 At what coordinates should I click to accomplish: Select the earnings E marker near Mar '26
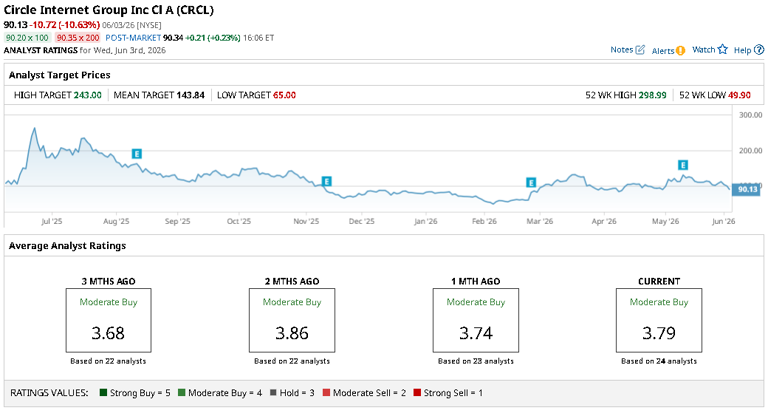tap(531, 182)
